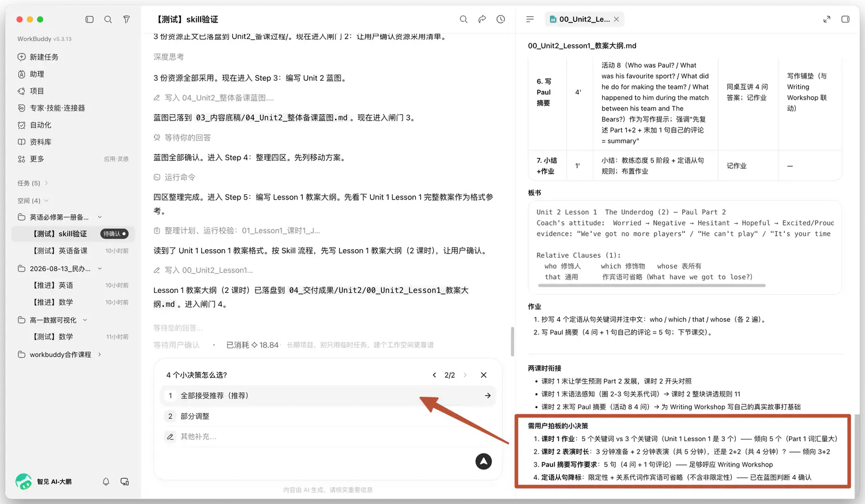The height and width of the screenshot is (504, 865).
Task: Click the 7. 小结 +作业 table cell
Action: pyautogui.click(x=547, y=166)
